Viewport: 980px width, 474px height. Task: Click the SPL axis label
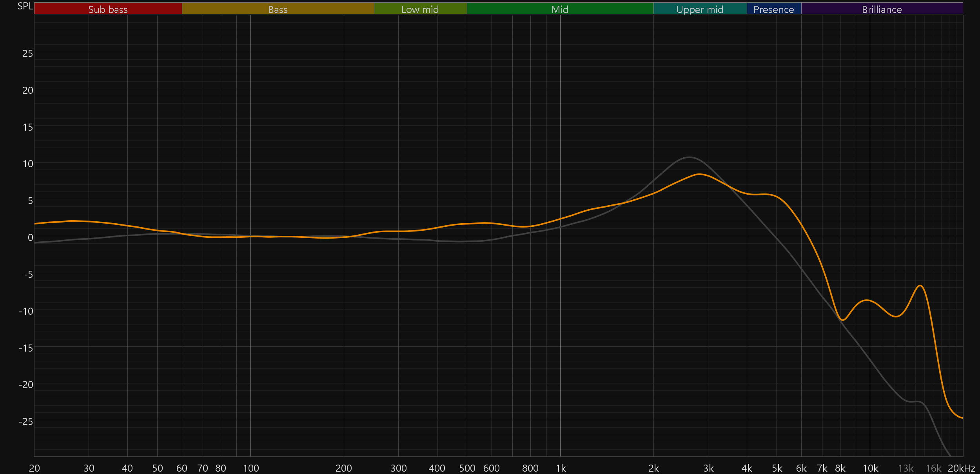click(x=25, y=6)
